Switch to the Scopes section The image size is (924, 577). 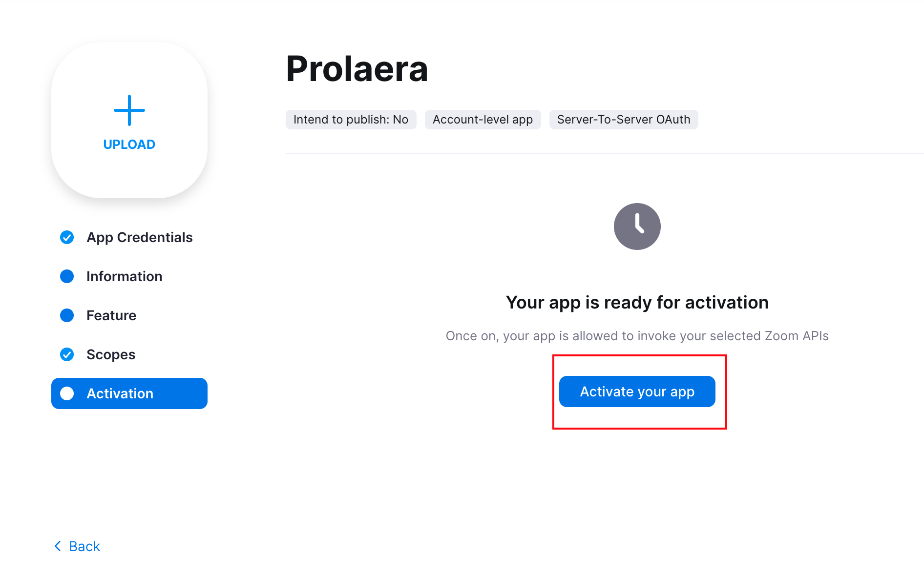(x=111, y=354)
